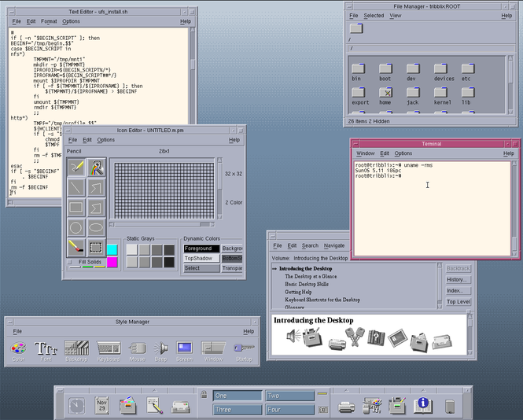Open the Beep settings icon
Image resolution: width=523 pixels, height=420 pixels.
160,348
